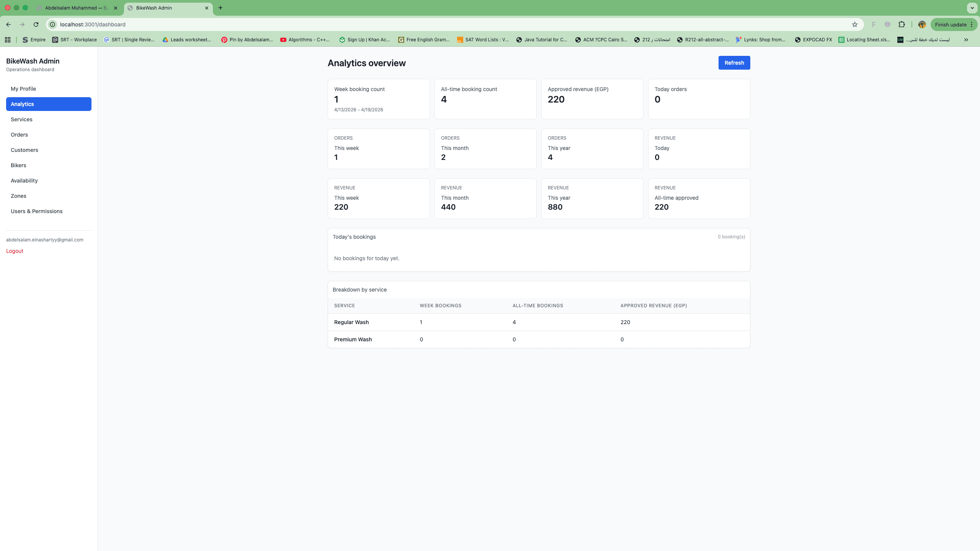Open the "Free English Grammar" bookmark

click(x=424, y=39)
